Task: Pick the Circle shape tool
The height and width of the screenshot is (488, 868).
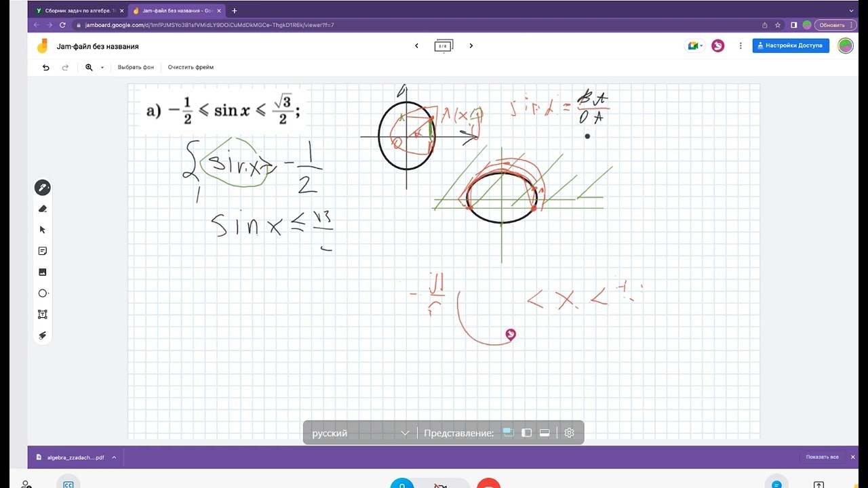Action: click(43, 293)
